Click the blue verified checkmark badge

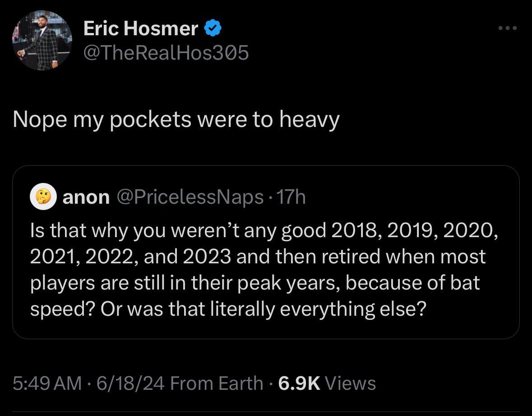(213, 28)
